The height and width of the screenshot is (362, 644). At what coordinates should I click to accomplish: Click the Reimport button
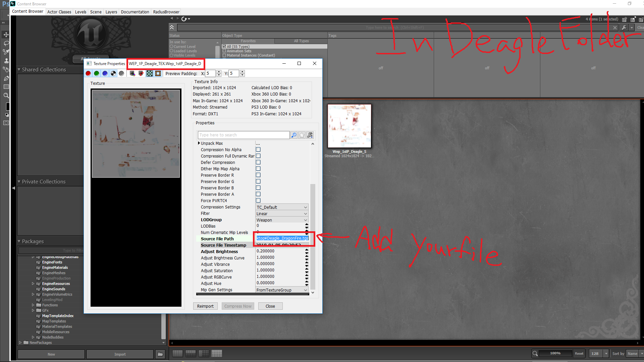pos(205,306)
